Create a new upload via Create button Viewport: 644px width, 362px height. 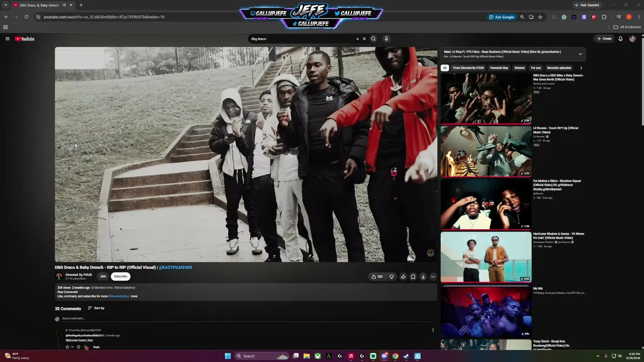[604, 39]
